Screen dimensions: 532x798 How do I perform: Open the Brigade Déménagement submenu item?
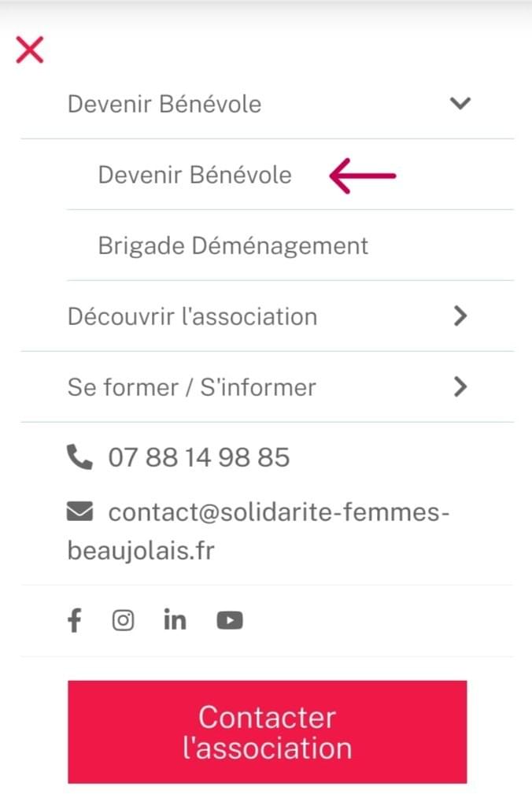tap(233, 246)
